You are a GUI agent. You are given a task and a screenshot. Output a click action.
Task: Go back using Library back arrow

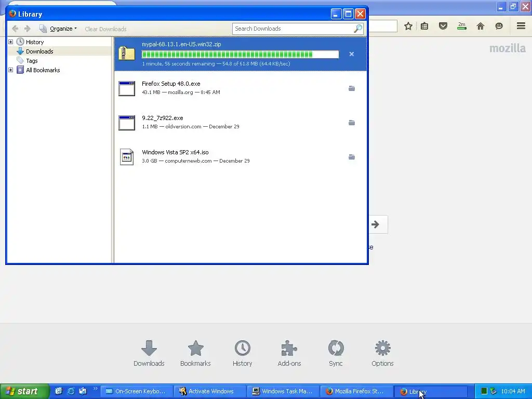tap(15, 29)
